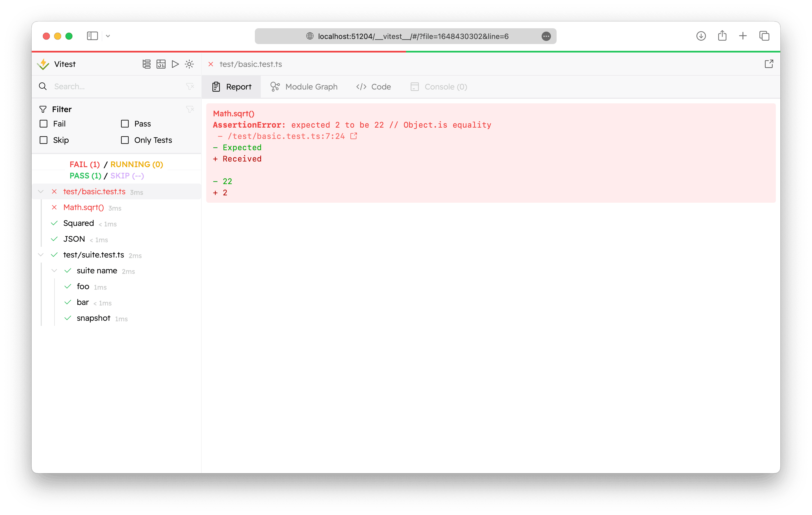Collapse the test/basic.test.ts file tree entry

click(40, 191)
